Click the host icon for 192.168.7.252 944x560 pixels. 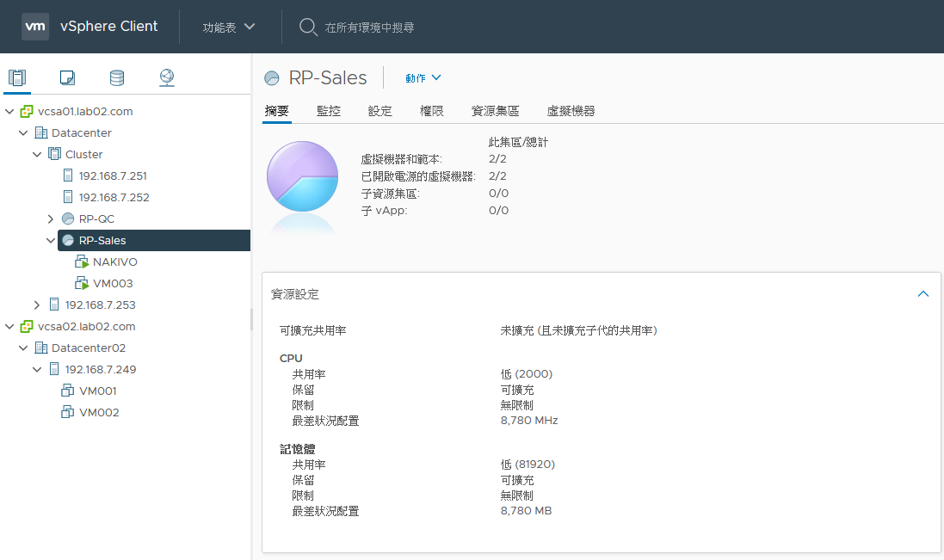[x=68, y=197]
